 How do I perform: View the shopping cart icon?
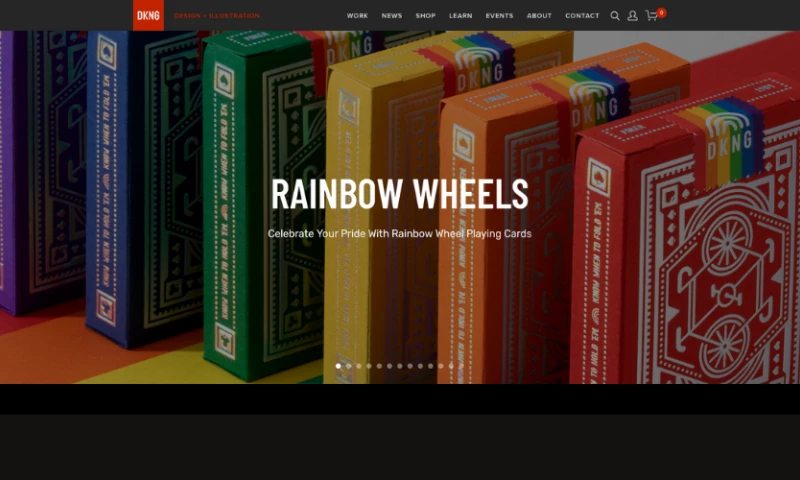652,16
